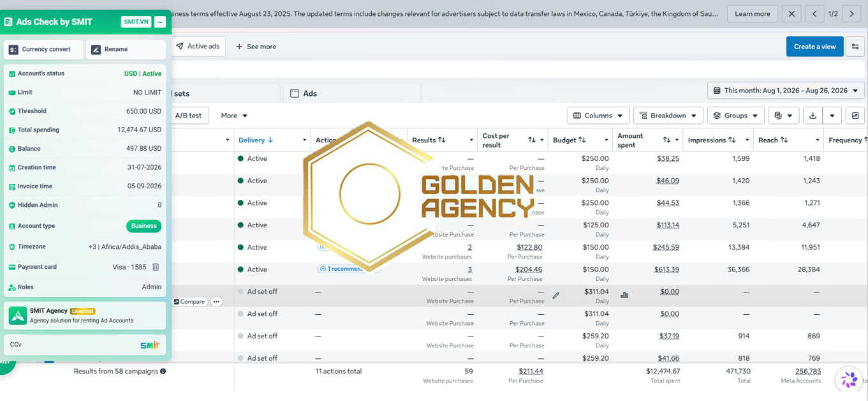Viewport: 868px width, 401px height.
Task: Click the SMIT Agency green logo
Action: click(x=17, y=315)
